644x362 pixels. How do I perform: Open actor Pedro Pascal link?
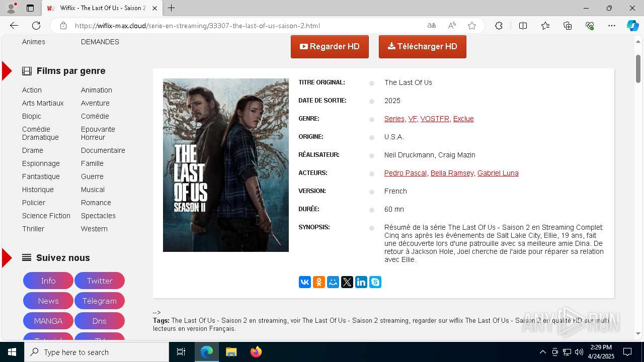tap(406, 173)
